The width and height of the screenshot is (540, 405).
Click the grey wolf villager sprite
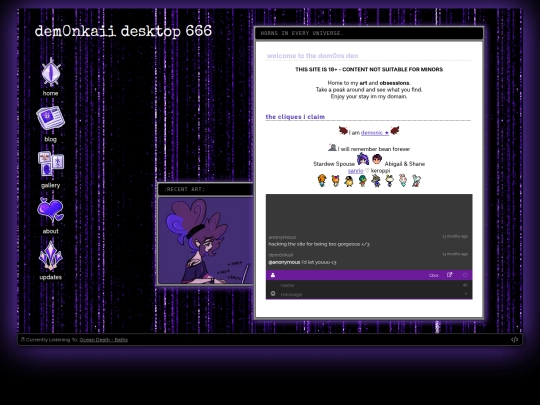(x=376, y=181)
